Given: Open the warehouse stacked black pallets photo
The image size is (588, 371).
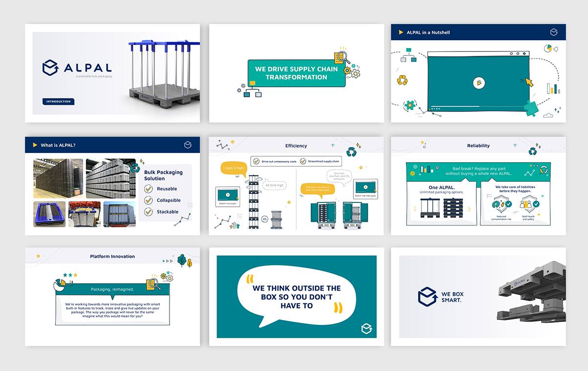Looking at the screenshot, I should (58, 178).
